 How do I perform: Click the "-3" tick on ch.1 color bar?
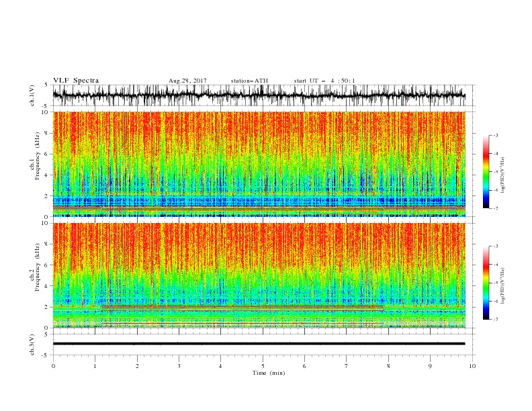pos(495,135)
